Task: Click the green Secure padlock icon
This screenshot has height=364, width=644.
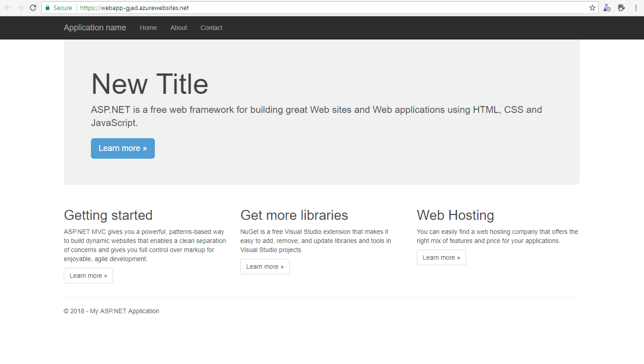Action: pyautogui.click(x=48, y=8)
